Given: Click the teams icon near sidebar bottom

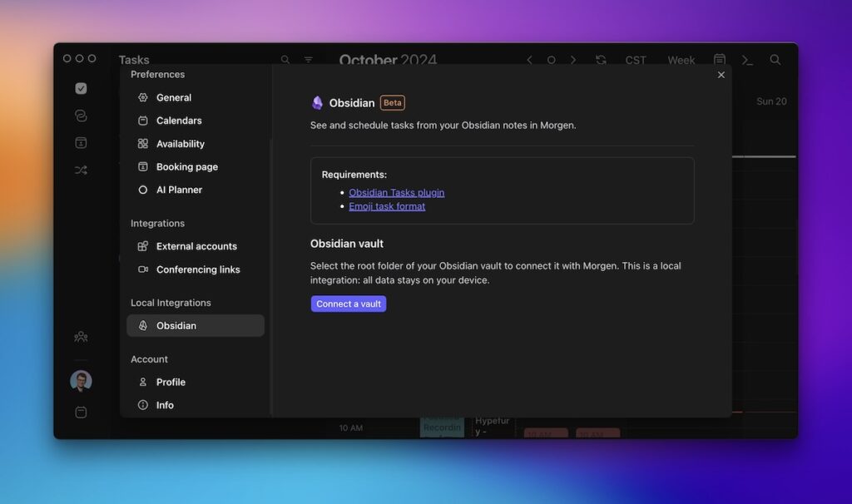Looking at the screenshot, I should tap(81, 336).
